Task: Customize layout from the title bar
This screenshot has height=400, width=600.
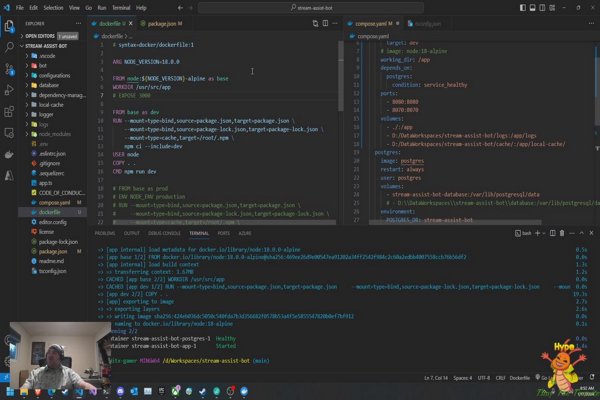Action: pyautogui.click(x=552, y=8)
